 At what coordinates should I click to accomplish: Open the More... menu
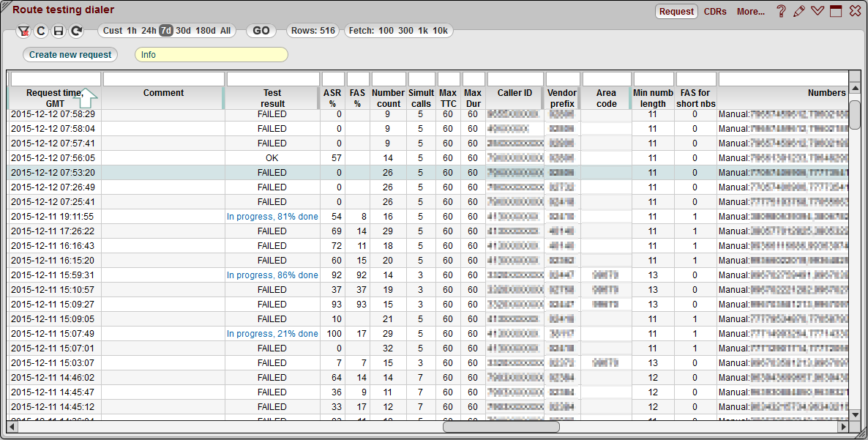tap(751, 11)
